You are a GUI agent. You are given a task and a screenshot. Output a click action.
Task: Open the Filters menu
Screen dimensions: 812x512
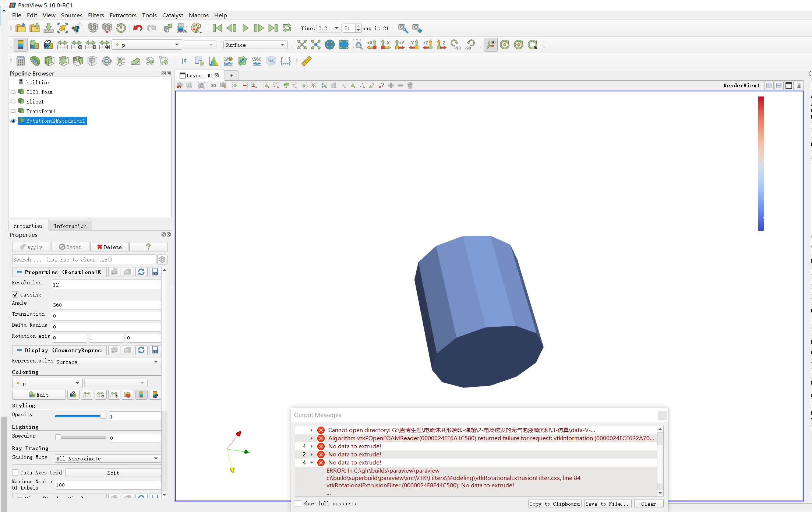pyautogui.click(x=96, y=15)
